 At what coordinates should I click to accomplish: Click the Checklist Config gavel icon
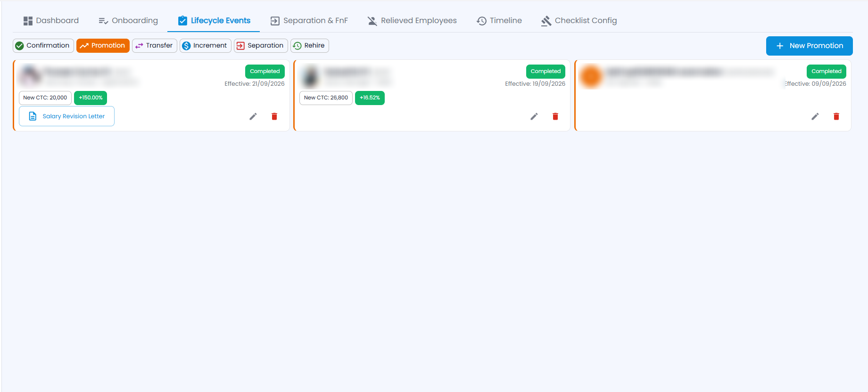[546, 21]
